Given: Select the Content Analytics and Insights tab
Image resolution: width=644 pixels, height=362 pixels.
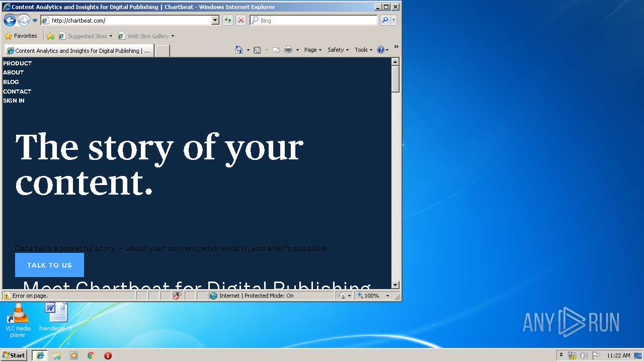Looking at the screenshot, I should click(79, 51).
